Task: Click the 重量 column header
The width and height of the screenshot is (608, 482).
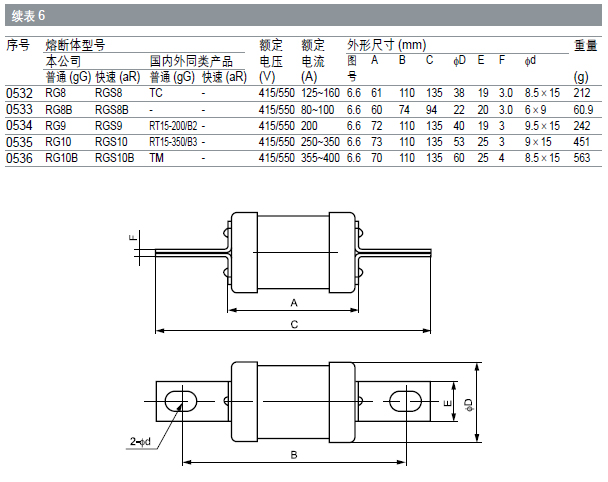Action: point(585,46)
